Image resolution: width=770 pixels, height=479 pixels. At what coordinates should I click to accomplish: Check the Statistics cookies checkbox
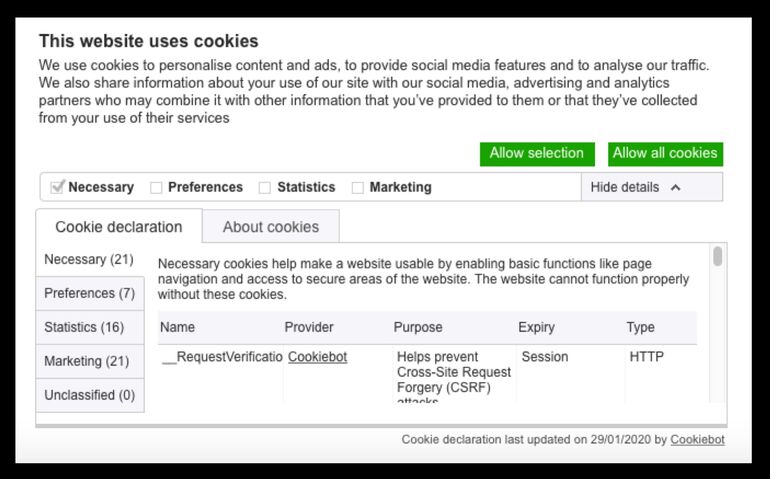point(265,187)
